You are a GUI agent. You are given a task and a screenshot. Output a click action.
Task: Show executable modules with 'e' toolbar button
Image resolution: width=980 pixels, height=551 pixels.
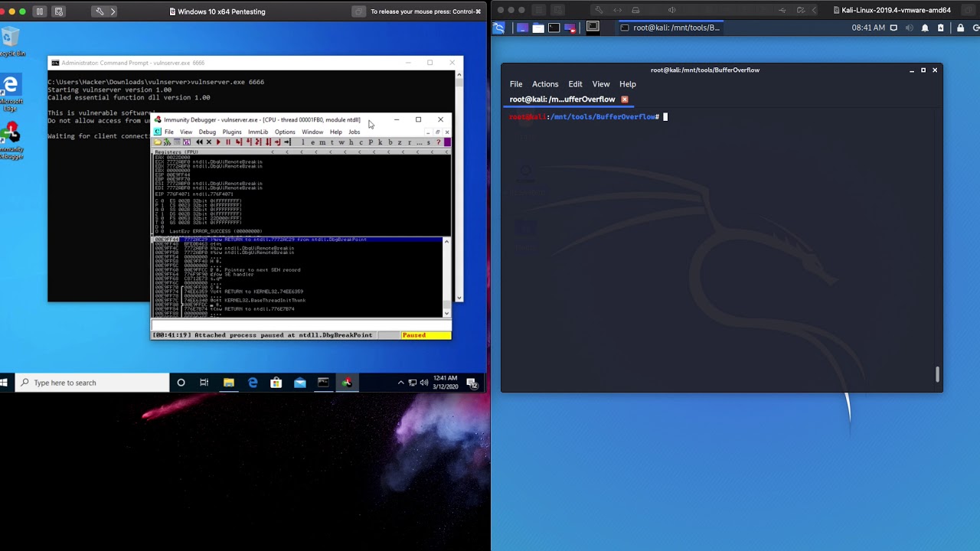(x=312, y=142)
